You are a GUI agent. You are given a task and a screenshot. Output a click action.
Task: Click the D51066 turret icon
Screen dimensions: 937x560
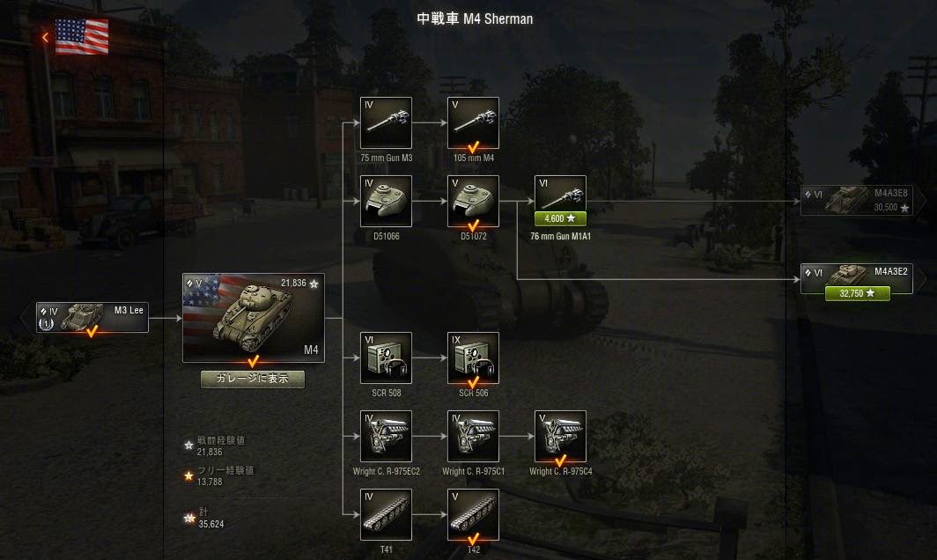[386, 201]
